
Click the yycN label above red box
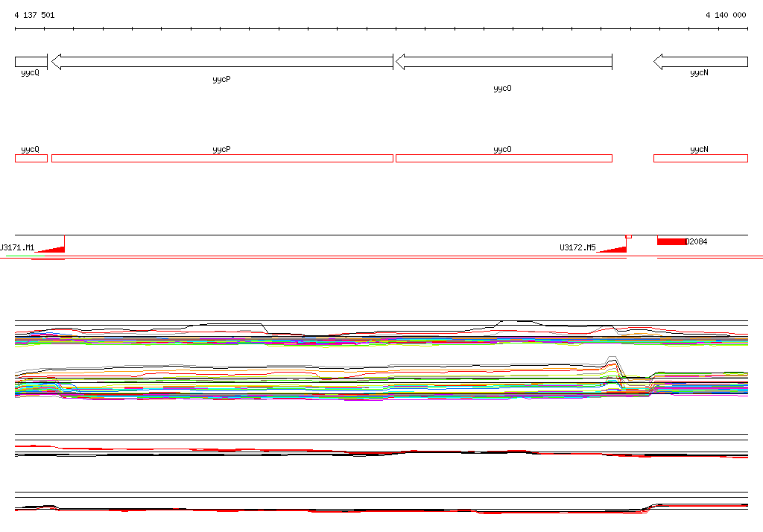[x=699, y=150]
